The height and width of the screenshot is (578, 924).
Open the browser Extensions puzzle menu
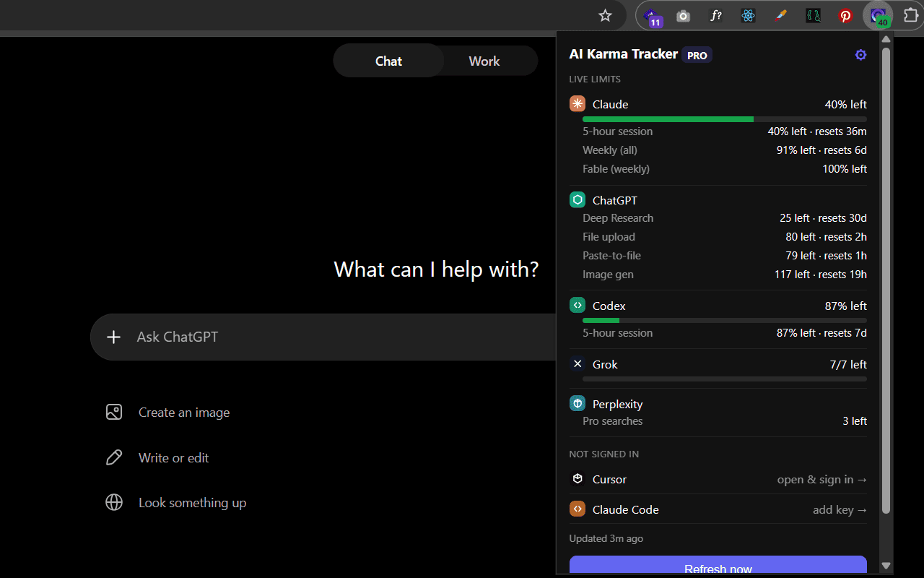(x=910, y=15)
